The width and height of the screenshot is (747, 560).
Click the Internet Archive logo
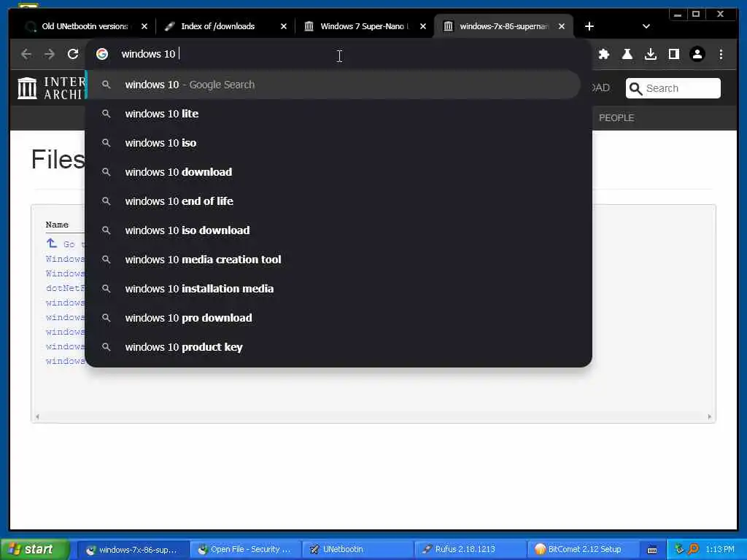pyautogui.click(x=50, y=88)
